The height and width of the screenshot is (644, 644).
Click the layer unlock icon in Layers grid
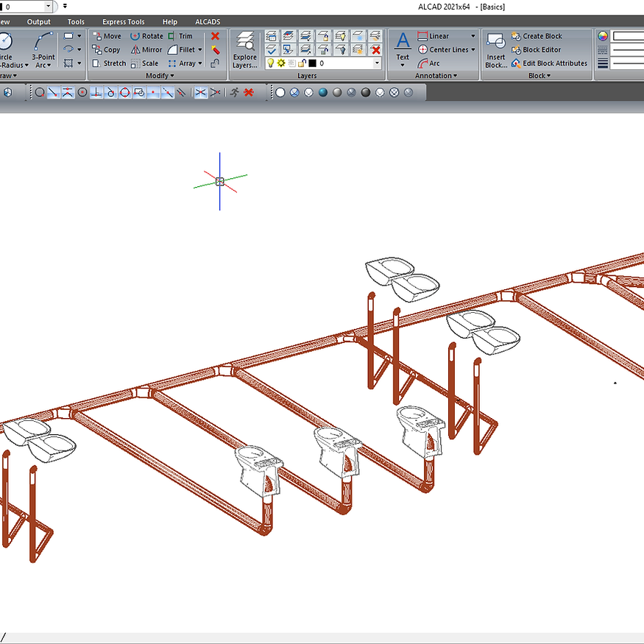click(323, 50)
